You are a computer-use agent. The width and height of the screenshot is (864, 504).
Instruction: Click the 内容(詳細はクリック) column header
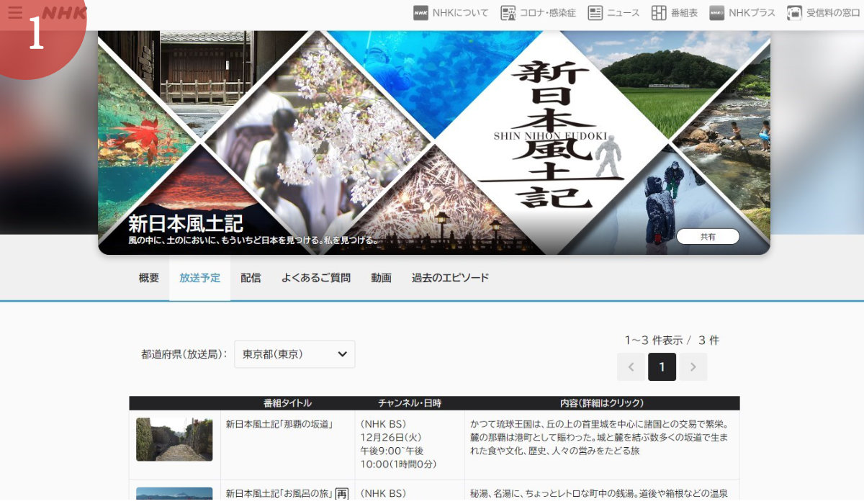coord(602,403)
